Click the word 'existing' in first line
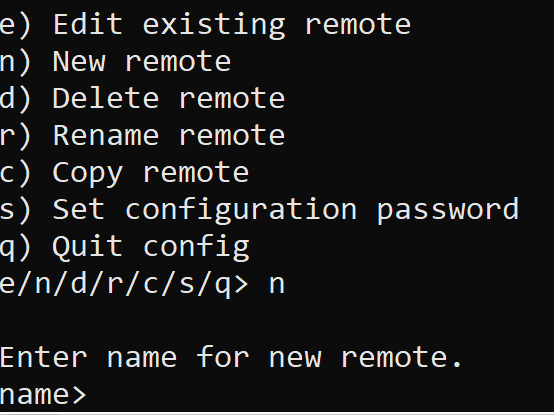This screenshot has width=554, height=415. pyautogui.click(x=214, y=25)
